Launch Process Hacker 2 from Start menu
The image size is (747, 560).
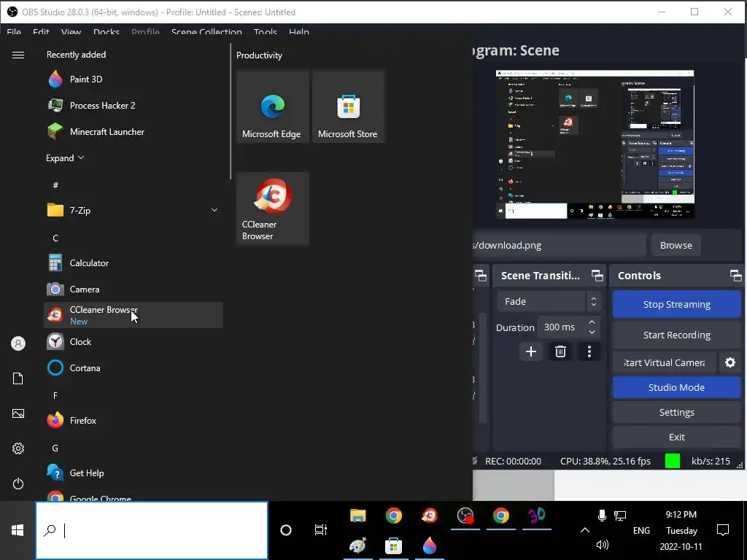(x=133, y=105)
